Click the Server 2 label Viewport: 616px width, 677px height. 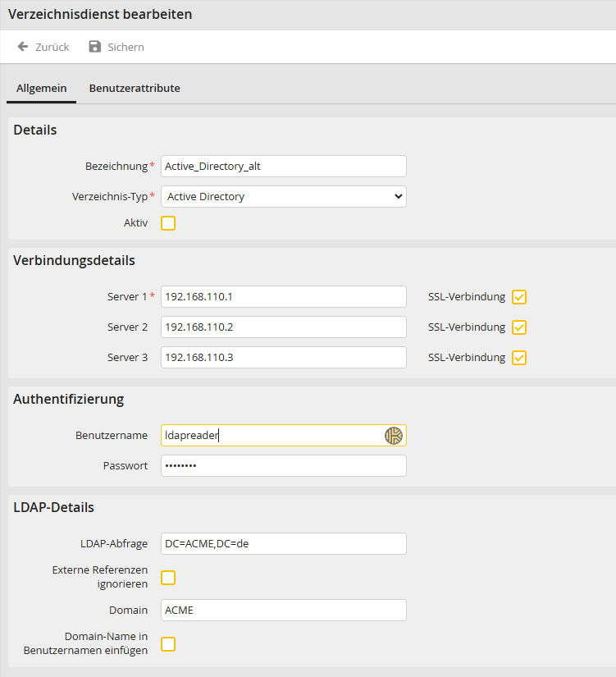click(127, 327)
